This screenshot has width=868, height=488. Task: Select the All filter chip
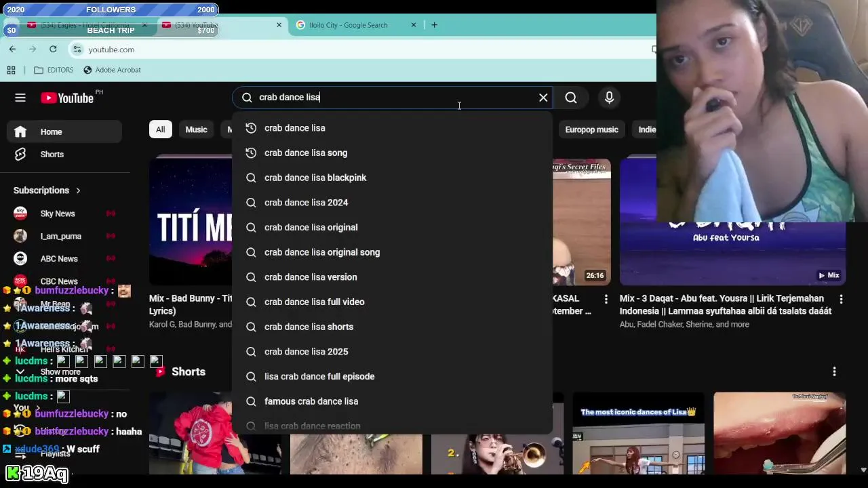point(160,129)
